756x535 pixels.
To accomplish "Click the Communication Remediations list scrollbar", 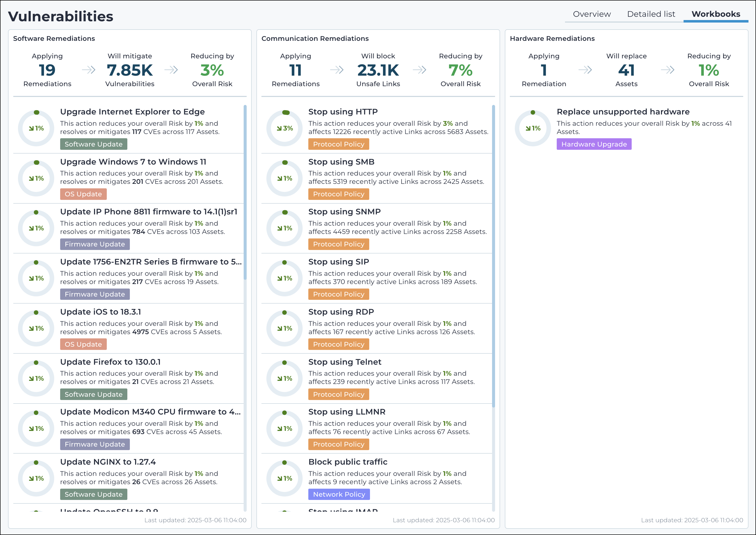I will [493, 256].
